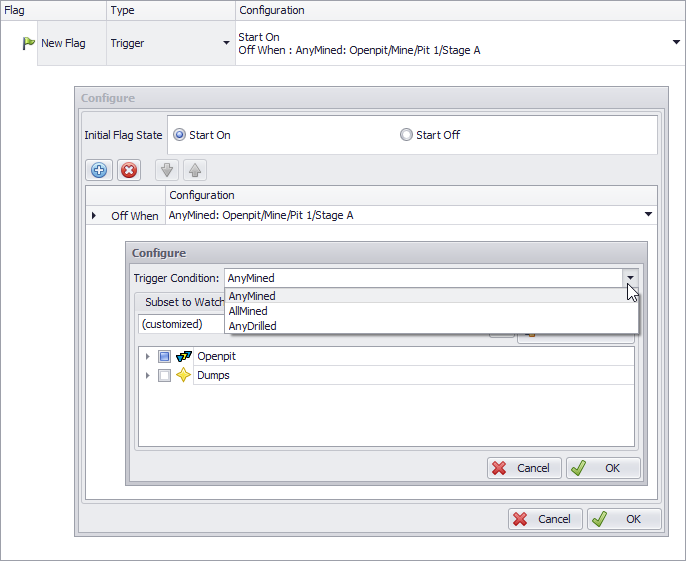Expand the Openpit tree node
Image resolution: width=687 pixels, height=561 pixels.
click(x=148, y=356)
